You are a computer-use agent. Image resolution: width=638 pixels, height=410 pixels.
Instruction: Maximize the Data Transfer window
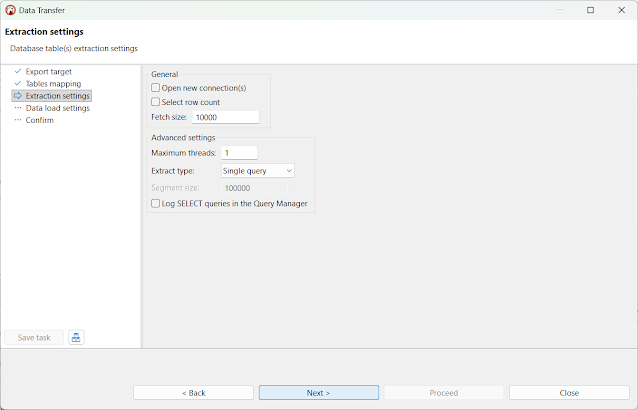tap(590, 10)
